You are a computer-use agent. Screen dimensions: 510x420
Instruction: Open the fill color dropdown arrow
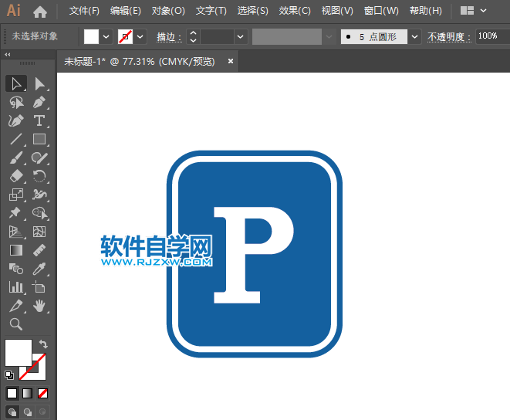coord(106,36)
